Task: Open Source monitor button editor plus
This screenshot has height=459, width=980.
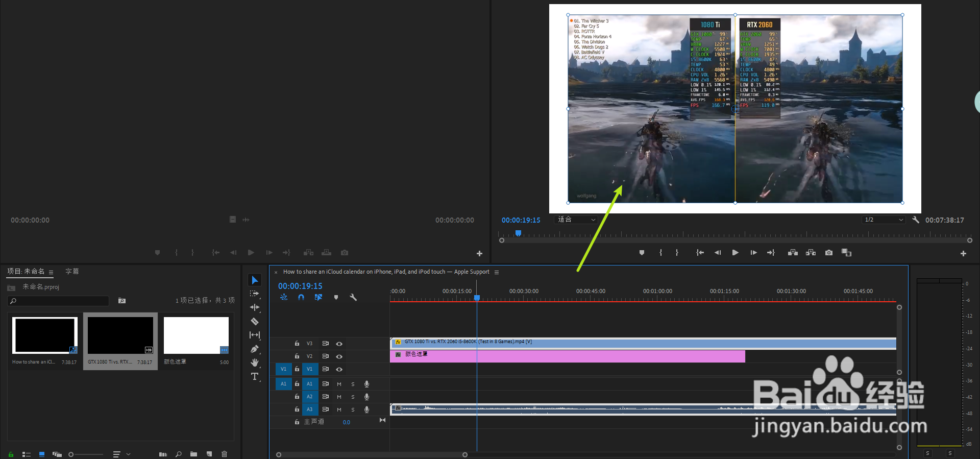Action: pyautogui.click(x=479, y=253)
